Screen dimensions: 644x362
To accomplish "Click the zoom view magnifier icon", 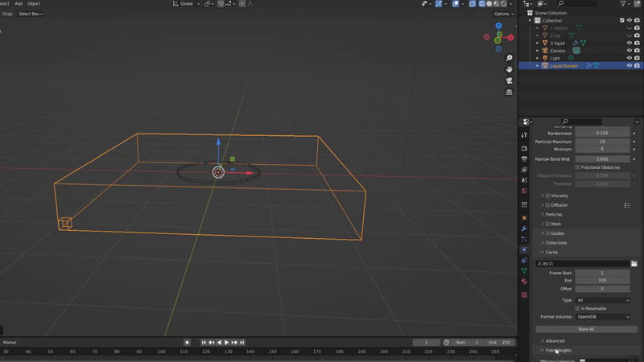I will pos(510,58).
